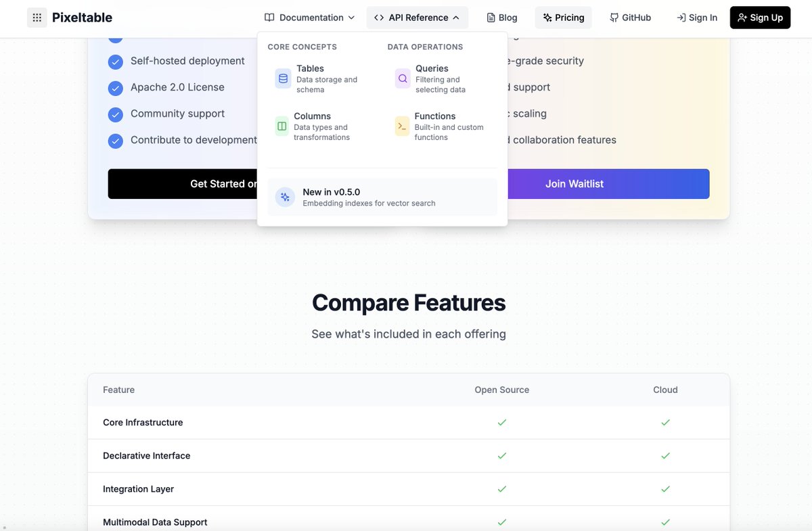
Task: Click check icon beside Apache 2.0 License
Action: point(116,88)
